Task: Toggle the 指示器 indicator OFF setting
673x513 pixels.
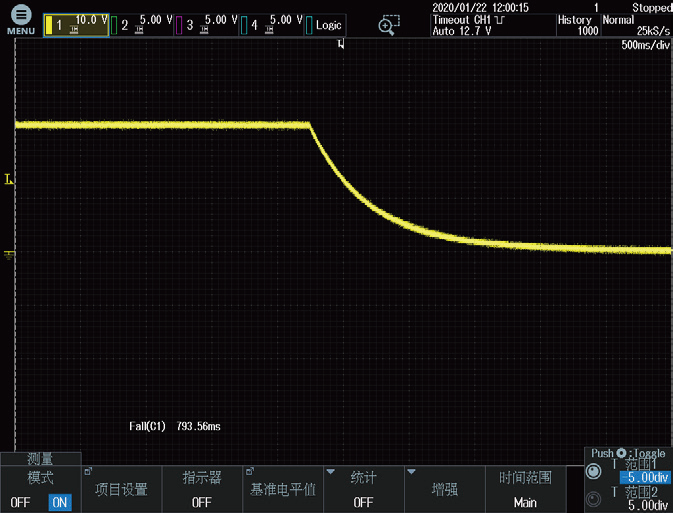Action: pyautogui.click(x=202, y=489)
